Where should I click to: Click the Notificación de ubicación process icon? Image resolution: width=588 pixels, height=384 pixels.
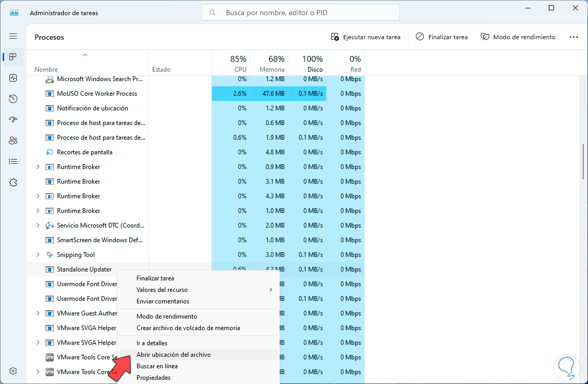coord(50,108)
